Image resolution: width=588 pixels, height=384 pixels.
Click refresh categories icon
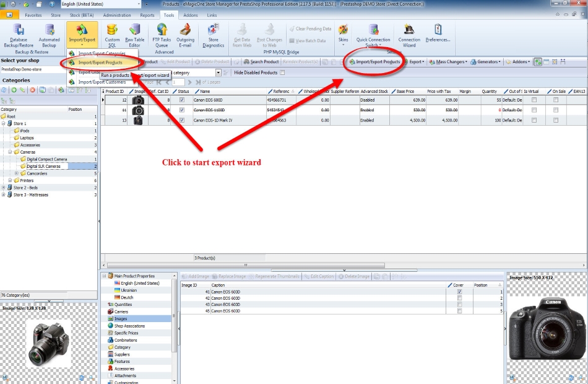[x=4, y=90]
